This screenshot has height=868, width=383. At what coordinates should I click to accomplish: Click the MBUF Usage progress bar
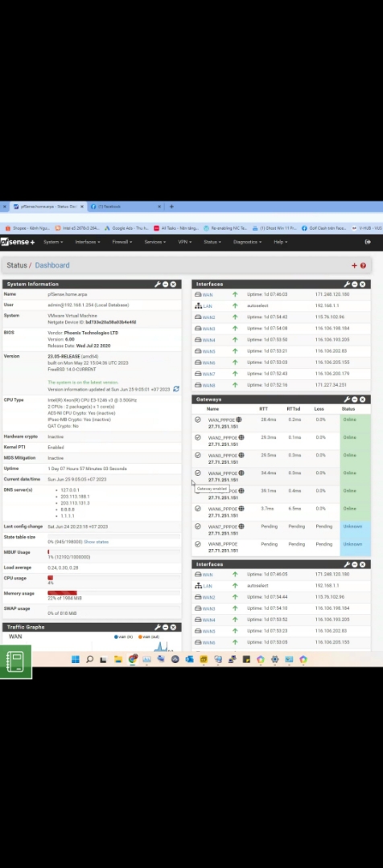coord(113,552)
